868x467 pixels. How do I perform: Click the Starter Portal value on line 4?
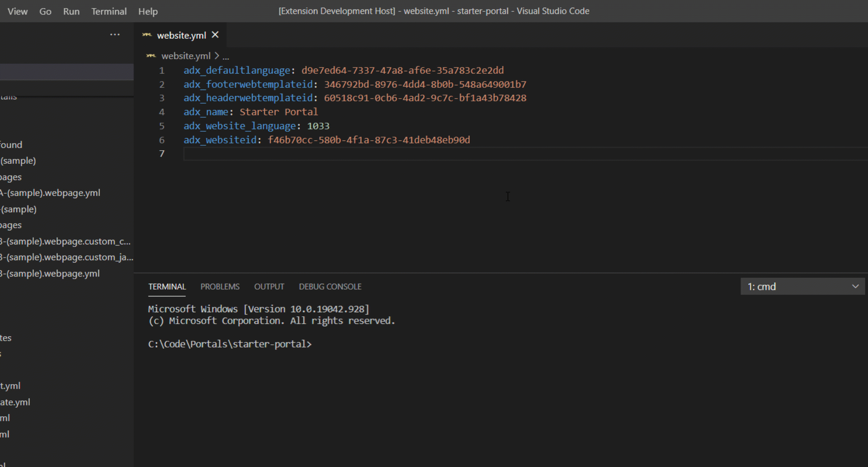278,112
